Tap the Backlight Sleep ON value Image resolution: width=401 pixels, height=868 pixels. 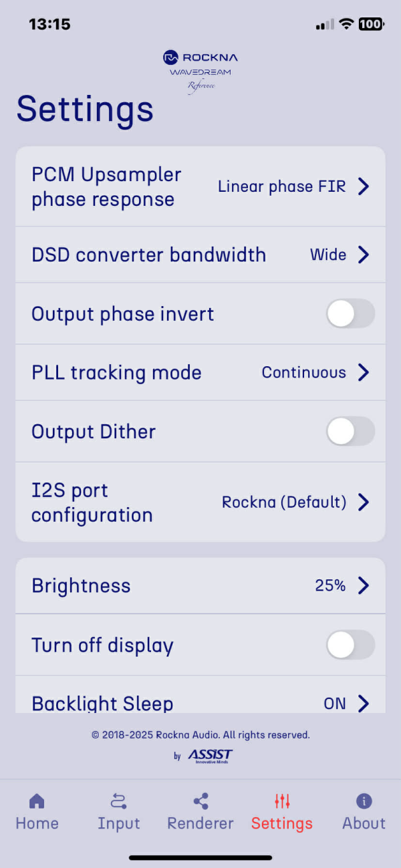coord(335,703)
